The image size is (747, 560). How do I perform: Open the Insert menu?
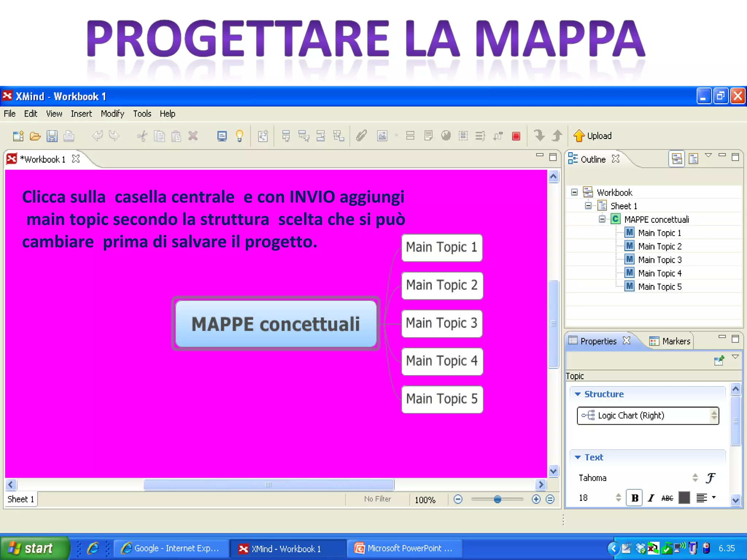tap(81, 114)
